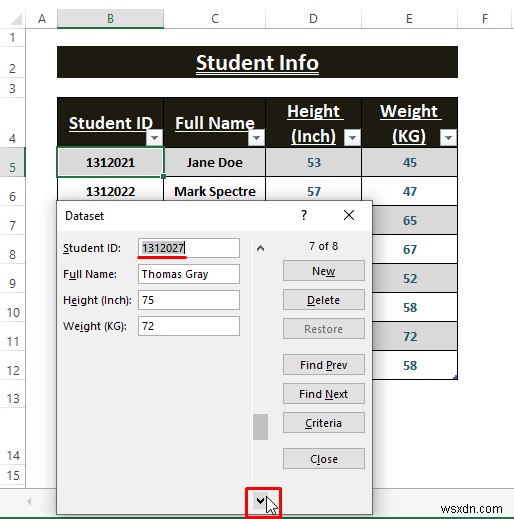Image resolution: width=514 pixels, height=519 pixels.
Task: Select column F header
Action: click(x=485, y=19)
